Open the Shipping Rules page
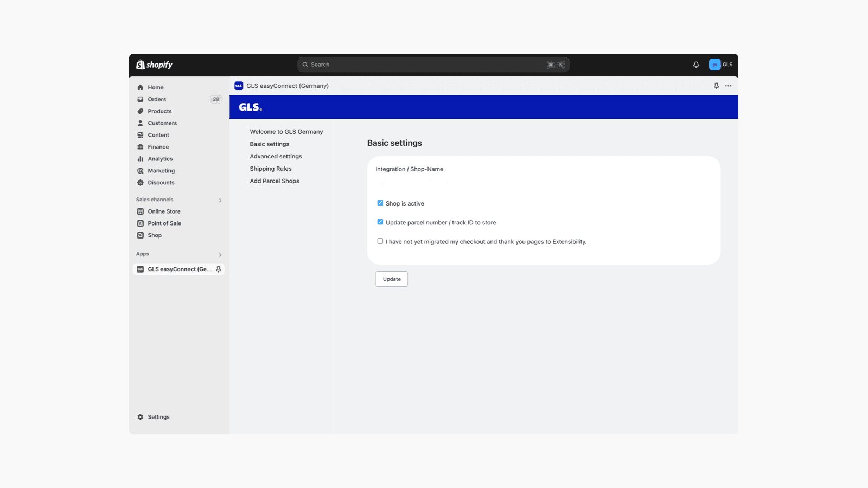The height and width of the screenshot is (488, 868). pos(270,168)
